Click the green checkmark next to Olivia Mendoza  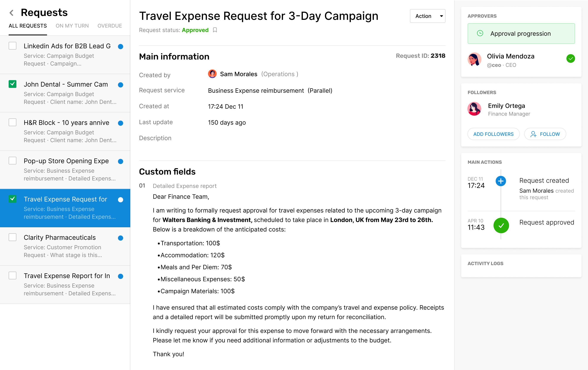point(570,58)
